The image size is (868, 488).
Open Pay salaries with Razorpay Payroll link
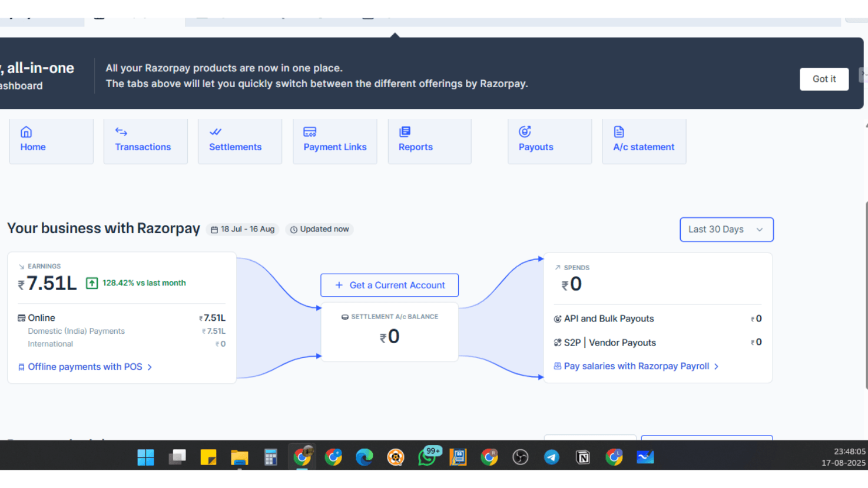[x=637, y=366]
